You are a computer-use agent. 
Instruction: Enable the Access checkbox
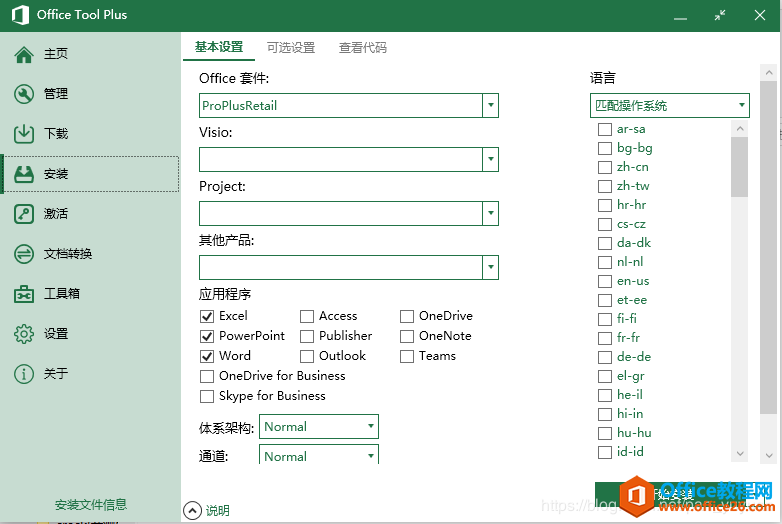[x=307, y=316]
